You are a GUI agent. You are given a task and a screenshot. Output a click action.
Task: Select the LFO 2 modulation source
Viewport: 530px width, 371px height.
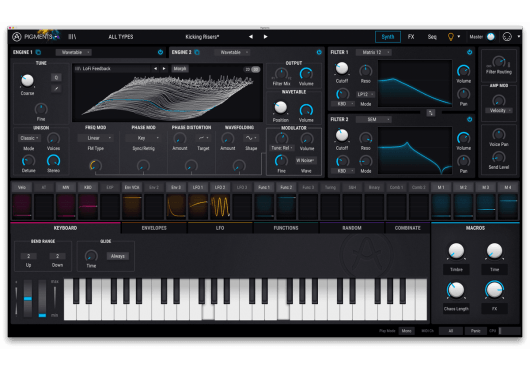pos(220,187)
